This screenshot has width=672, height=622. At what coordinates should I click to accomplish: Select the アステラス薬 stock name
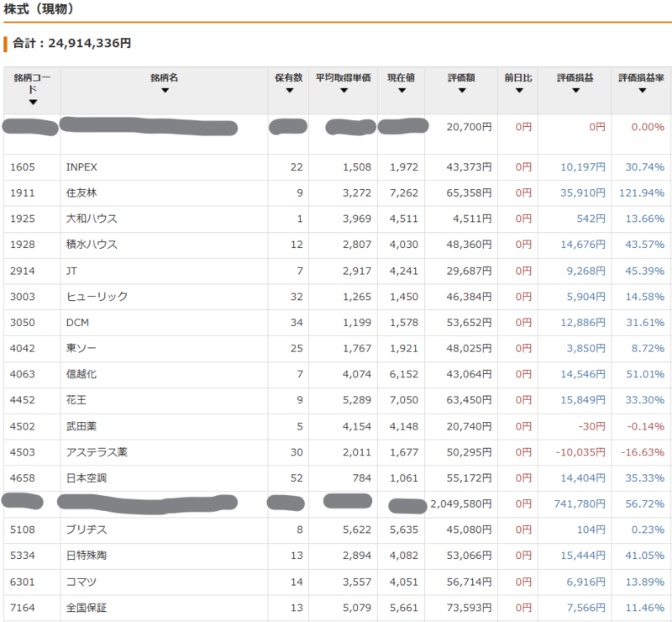[x=97, y=451]
